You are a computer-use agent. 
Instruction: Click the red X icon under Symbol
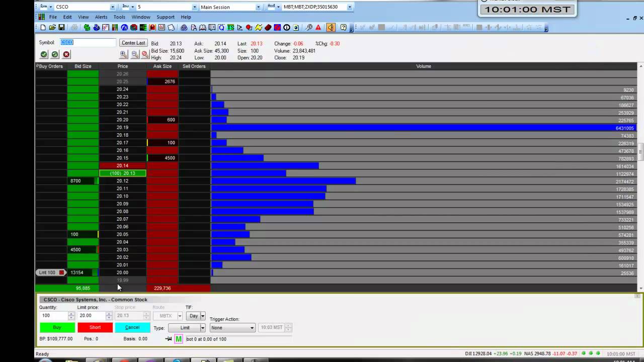point(66,54)
